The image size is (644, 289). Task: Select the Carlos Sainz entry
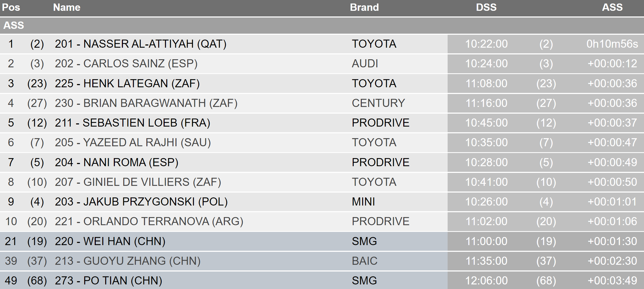[126, 64]
